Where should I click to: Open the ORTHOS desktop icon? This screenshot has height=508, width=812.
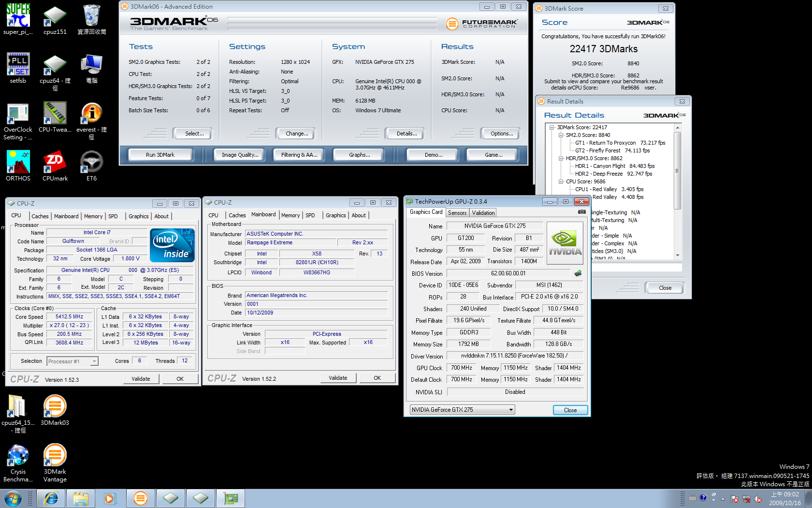click(x=18, y=164)
